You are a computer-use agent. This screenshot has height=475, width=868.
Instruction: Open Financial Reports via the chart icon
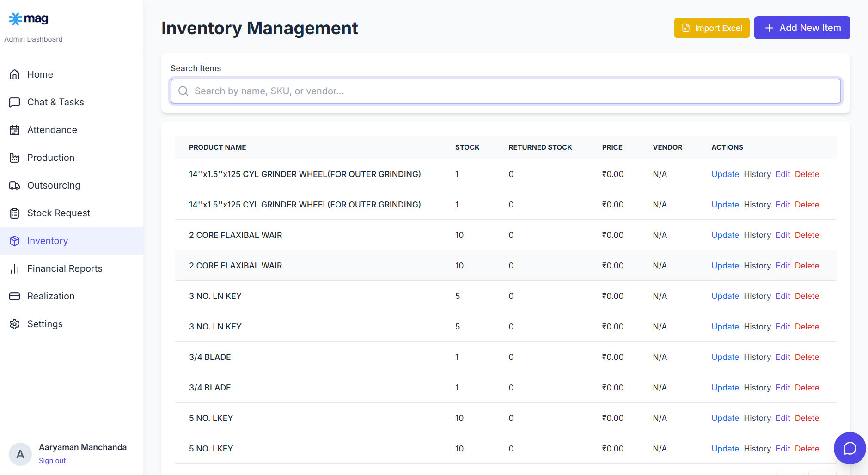(14, 268)
